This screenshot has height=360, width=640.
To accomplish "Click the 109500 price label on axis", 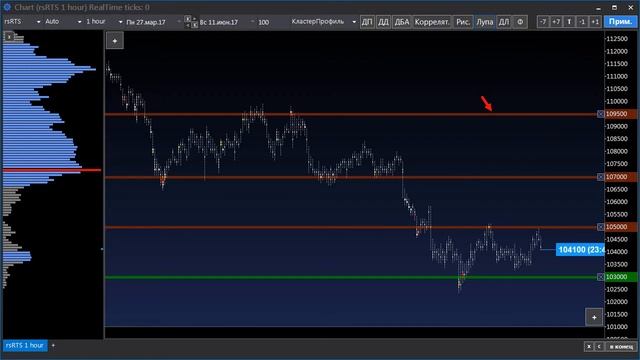I will click(620, 114).
